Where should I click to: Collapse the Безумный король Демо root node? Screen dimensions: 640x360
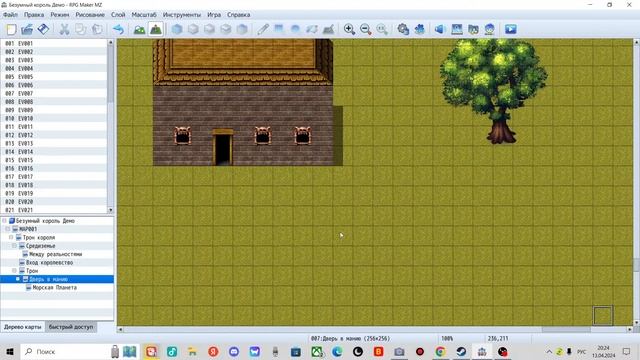4,221
